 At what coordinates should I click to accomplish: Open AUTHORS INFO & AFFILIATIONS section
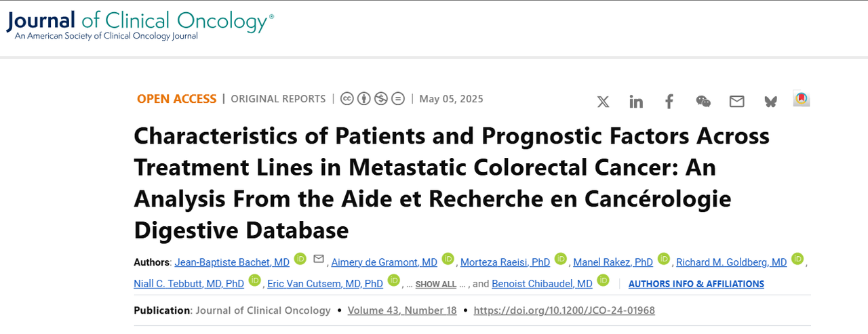pyautogui.click(x=696, y=284)
